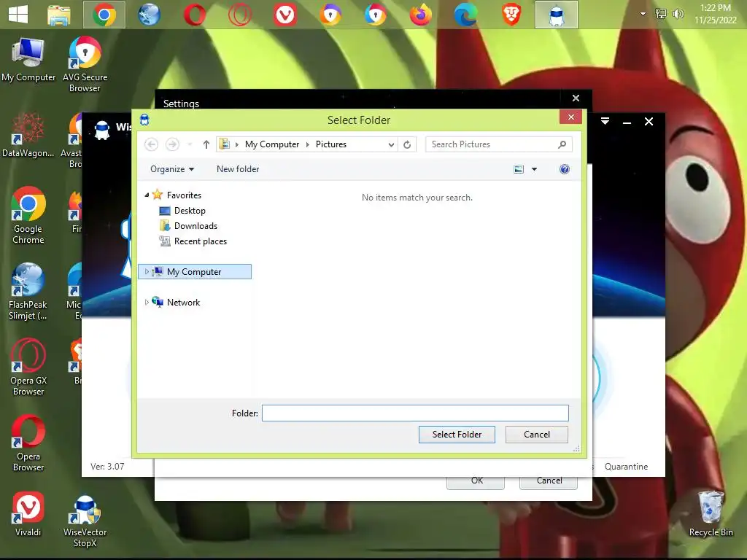Click the Back arrow in Select Folder dialog
Viewport: 747px width, 560px height.
point(152,144)
